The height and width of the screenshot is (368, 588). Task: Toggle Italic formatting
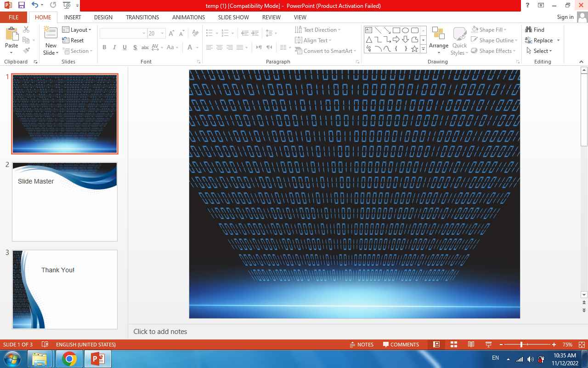[x=114, y=47]
